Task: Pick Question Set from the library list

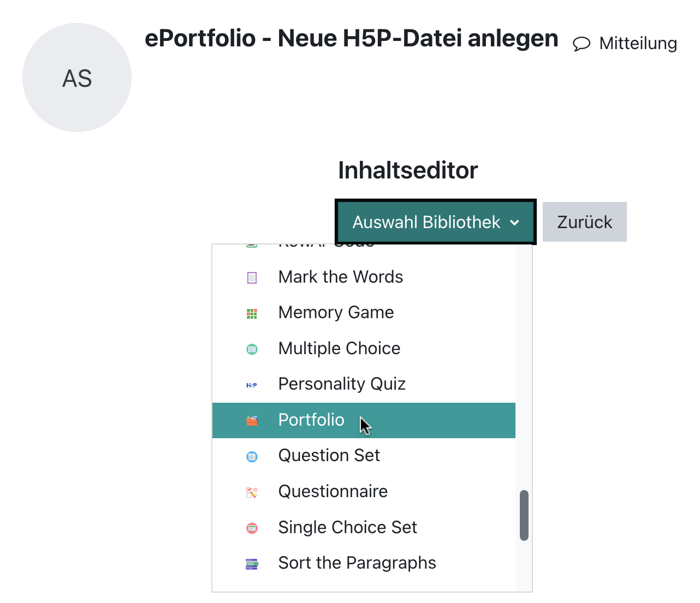Action: tap(364, 456)
